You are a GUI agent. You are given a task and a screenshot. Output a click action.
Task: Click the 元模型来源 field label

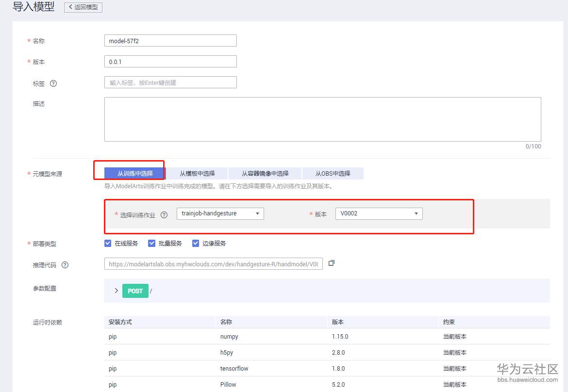coord(48,174)
